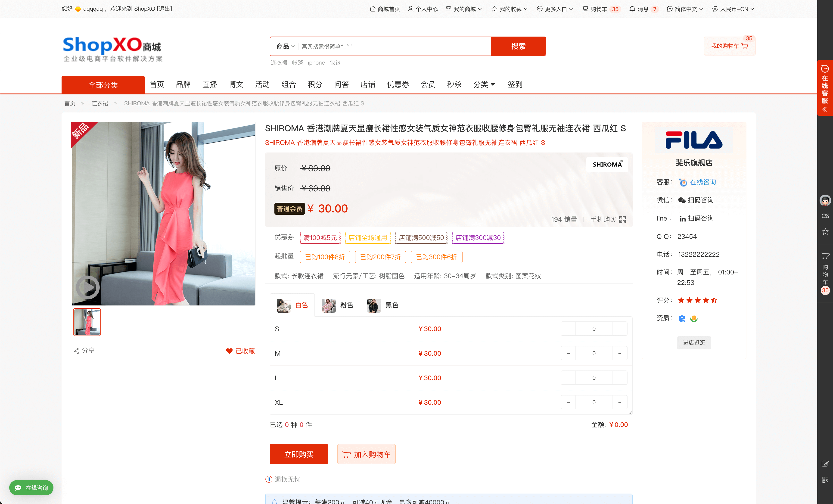Click the line scan consult icon

[683, 219]
